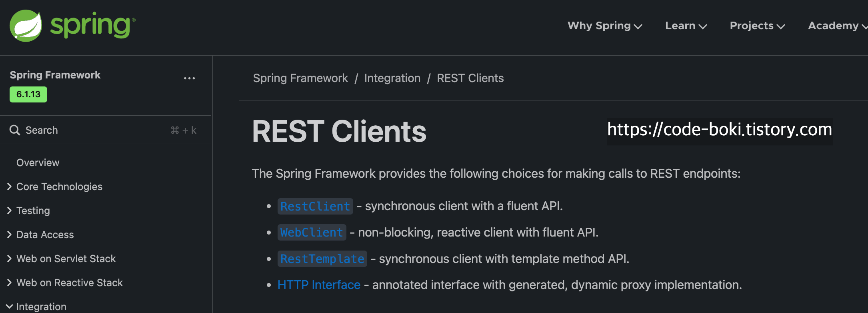868x313 pixels.
Task: Open the Projects dropdown menu
Action: pyautogui.click(x=757, y=26)
